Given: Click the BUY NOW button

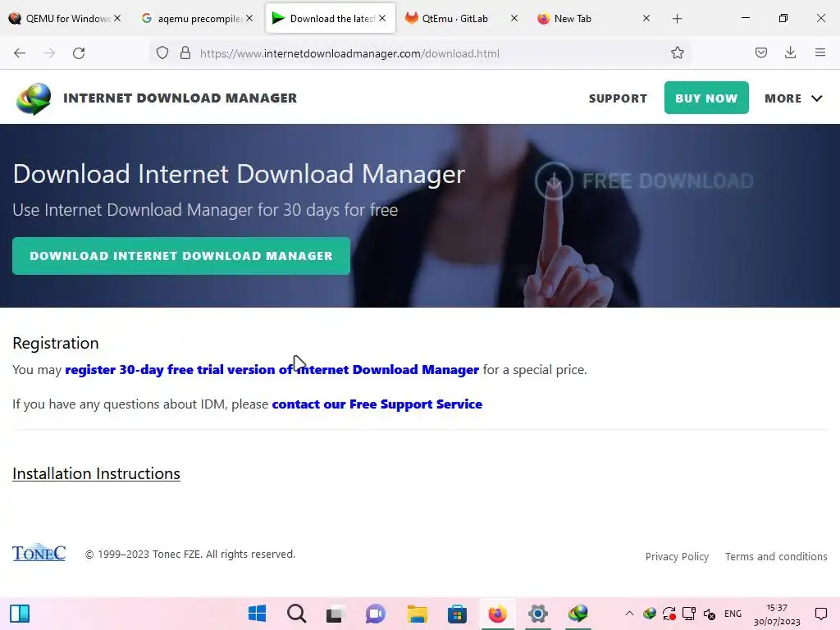Looking at the screenshot, I should pos(706,98).
